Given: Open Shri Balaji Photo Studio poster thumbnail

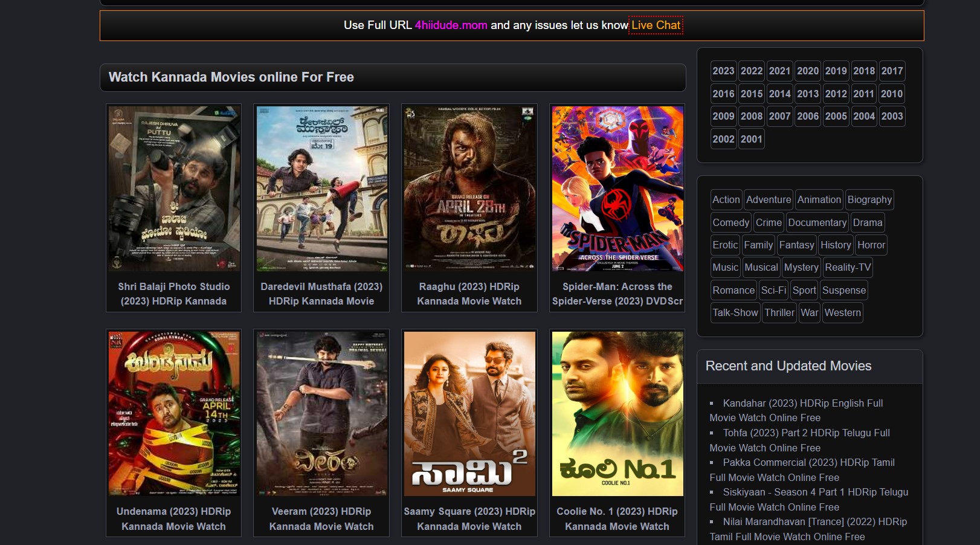Looking at the screenshot, I should (174, 189).
